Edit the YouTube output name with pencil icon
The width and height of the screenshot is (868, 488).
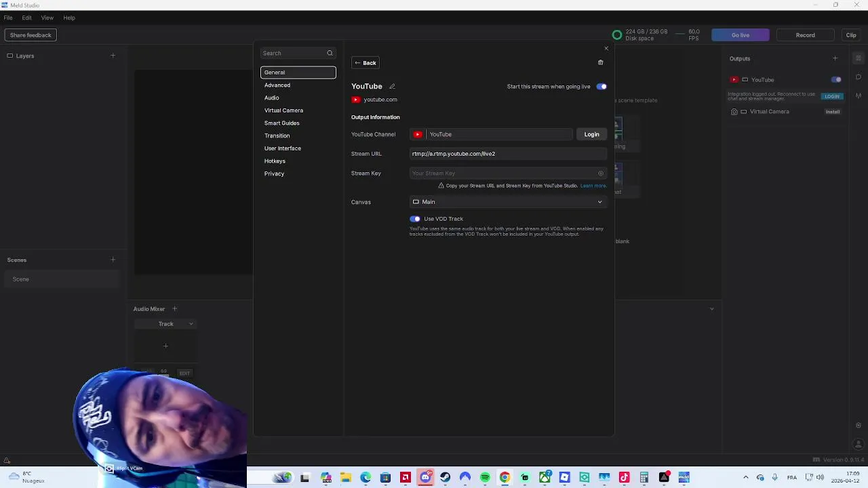(392, 86)
